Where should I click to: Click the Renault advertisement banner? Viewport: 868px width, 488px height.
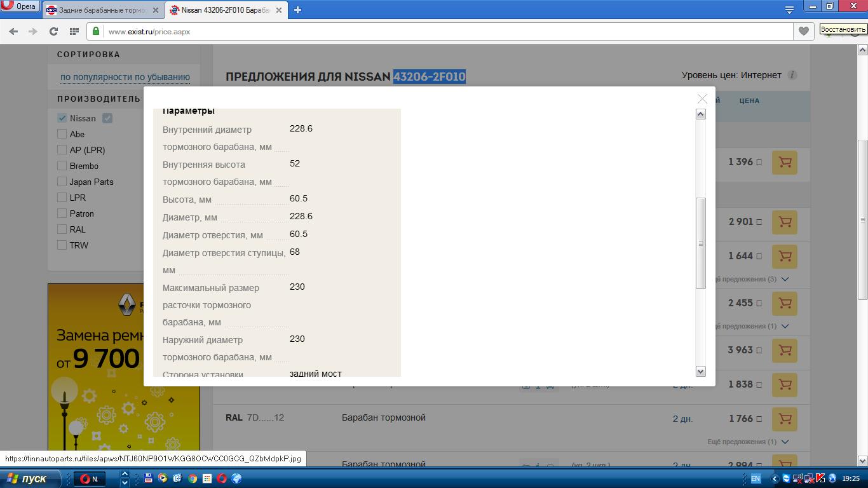(x=123, y=367)
